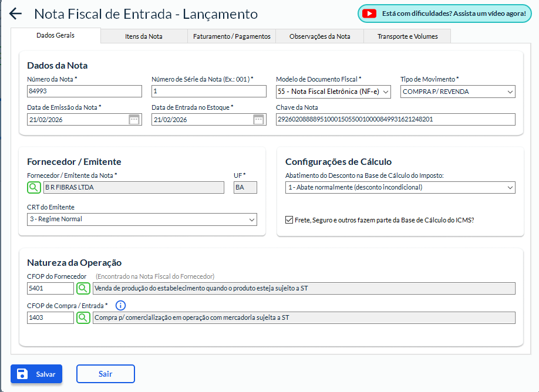Click the Número da Nota field

85,92
